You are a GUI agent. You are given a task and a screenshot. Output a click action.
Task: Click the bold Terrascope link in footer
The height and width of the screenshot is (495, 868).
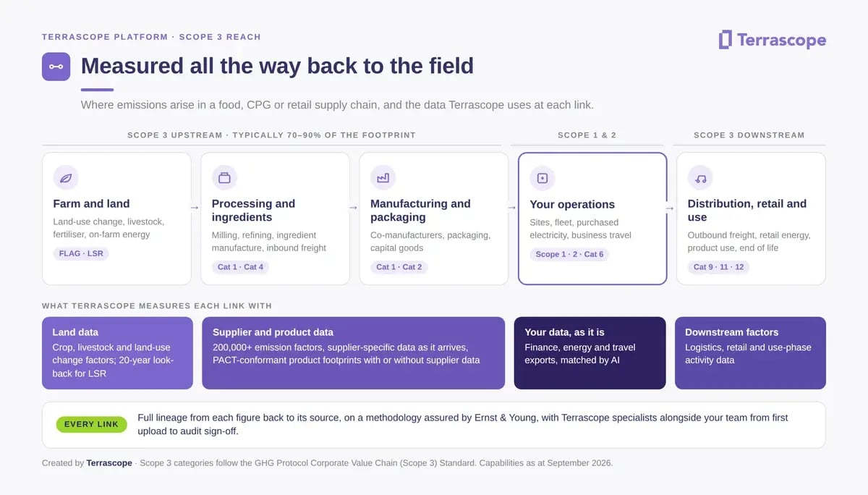(x=109, y=462)
